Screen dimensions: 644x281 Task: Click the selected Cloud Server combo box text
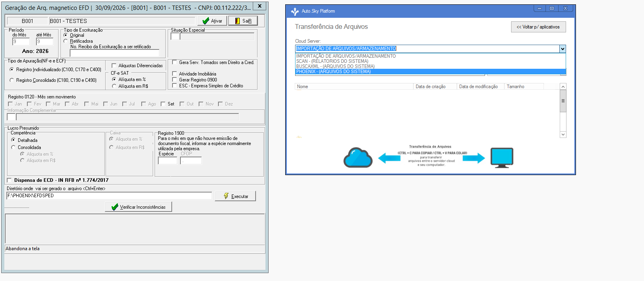tap(346, 49)
